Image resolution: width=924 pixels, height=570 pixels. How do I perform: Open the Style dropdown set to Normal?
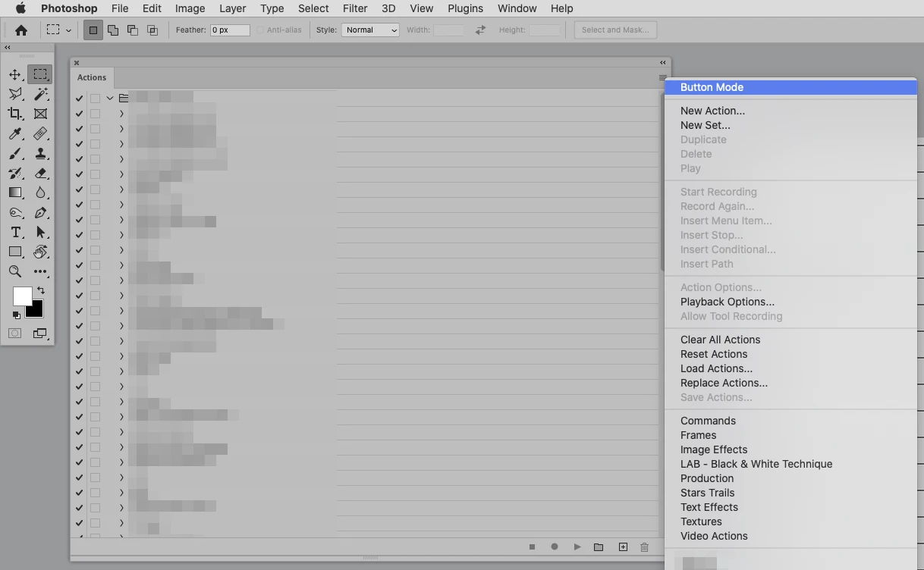point(370,30)
